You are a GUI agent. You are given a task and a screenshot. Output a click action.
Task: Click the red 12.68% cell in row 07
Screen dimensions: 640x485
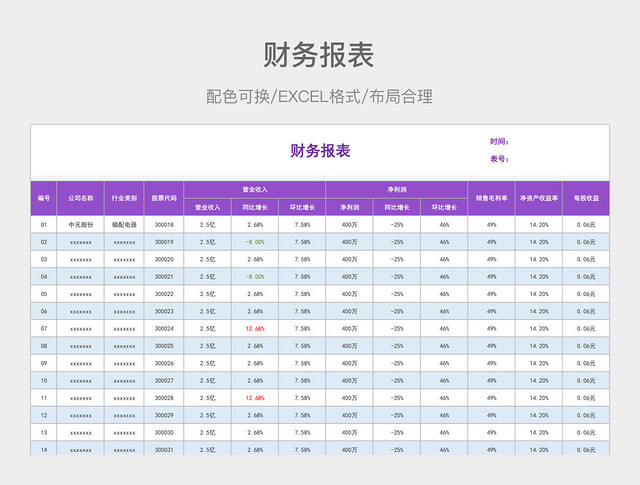point(255,329)
